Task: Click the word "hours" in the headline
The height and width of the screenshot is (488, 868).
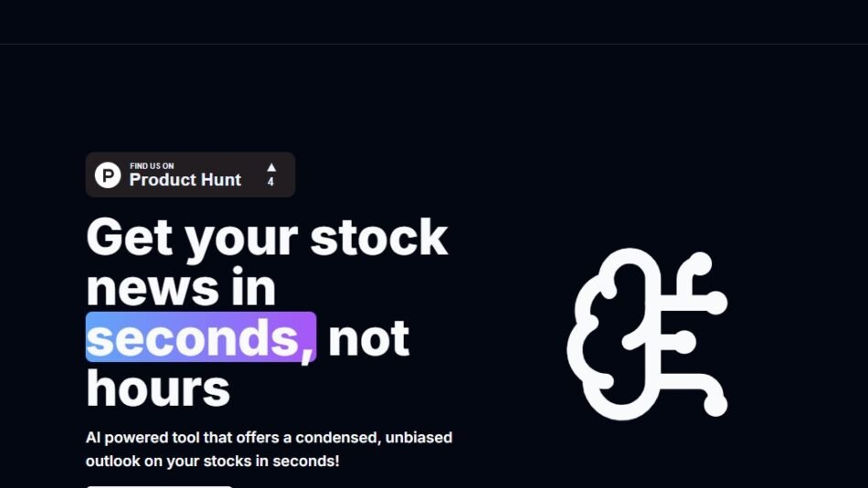Action: tap(158, 388)
